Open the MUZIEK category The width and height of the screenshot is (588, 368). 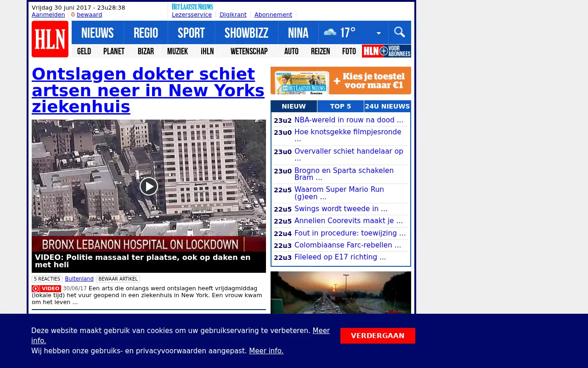pos(177,51)
